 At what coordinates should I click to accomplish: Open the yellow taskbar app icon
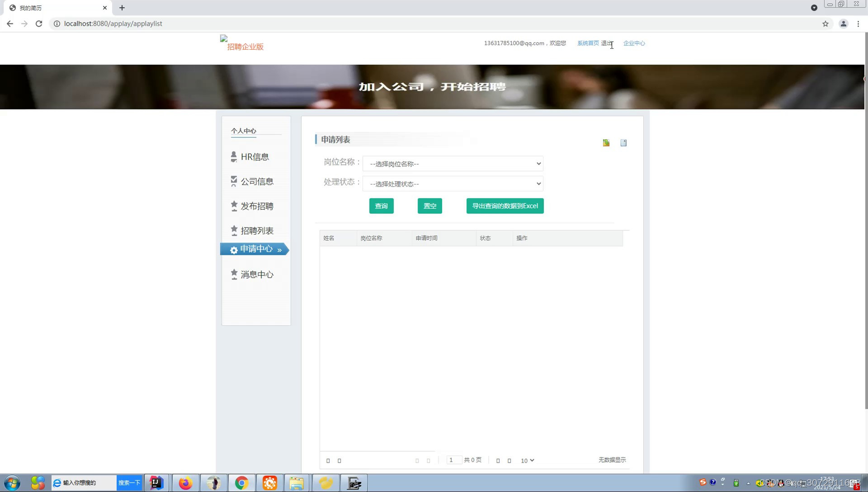click(x=325, y=483)
